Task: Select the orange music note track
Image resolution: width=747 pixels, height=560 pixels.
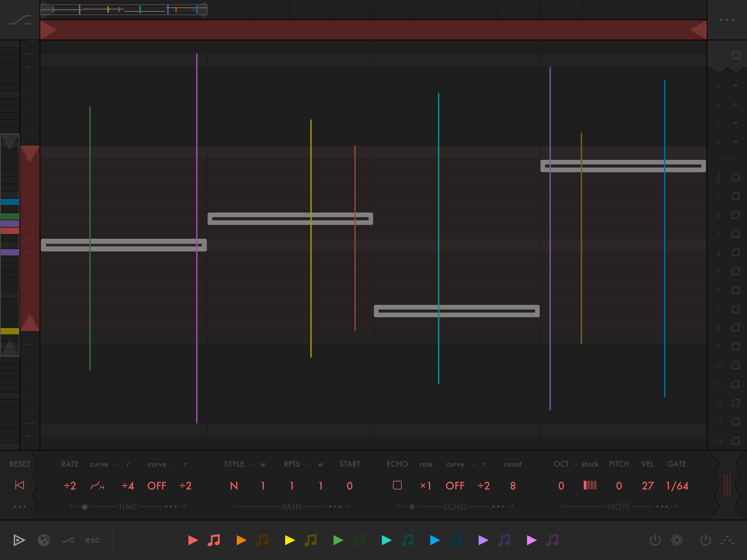Action: [262, 540]
